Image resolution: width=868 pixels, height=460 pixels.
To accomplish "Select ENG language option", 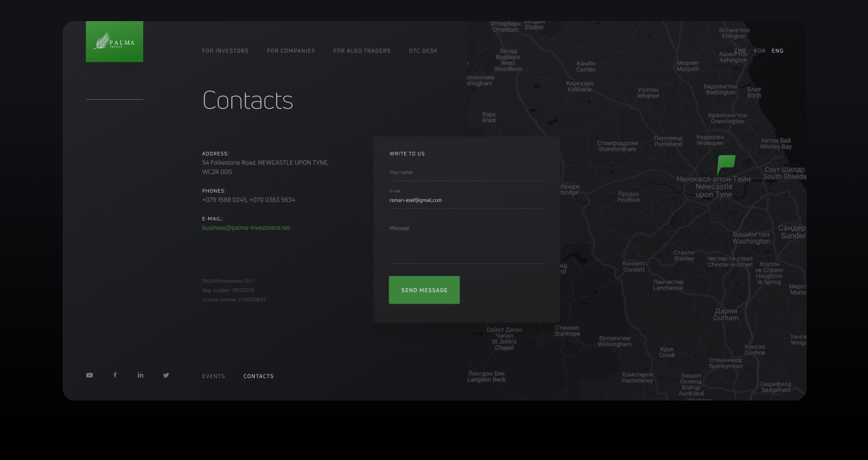I will pyautogui.click(x=777, y=51).
